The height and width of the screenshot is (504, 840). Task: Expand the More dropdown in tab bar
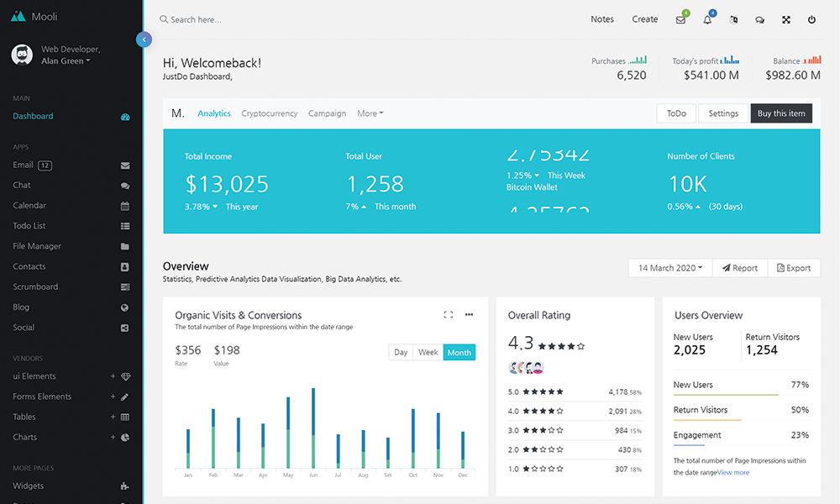click(x=370, y=113)
